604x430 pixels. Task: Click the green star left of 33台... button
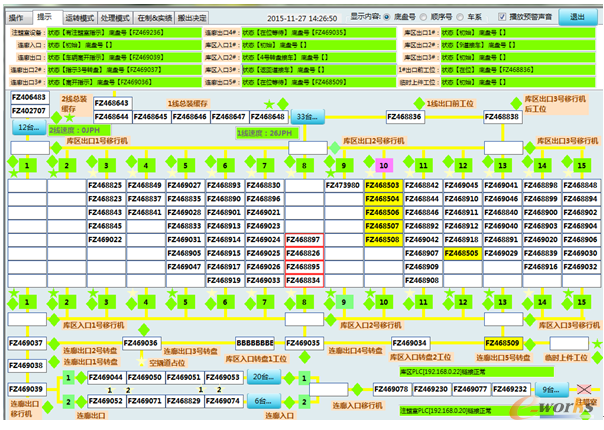(x=269, y=104)
